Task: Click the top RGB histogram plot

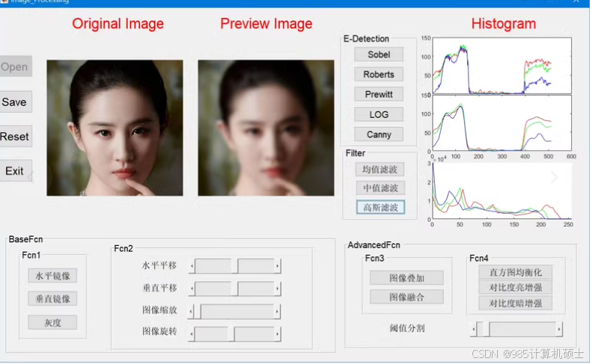Action: [x=501, y=65]
